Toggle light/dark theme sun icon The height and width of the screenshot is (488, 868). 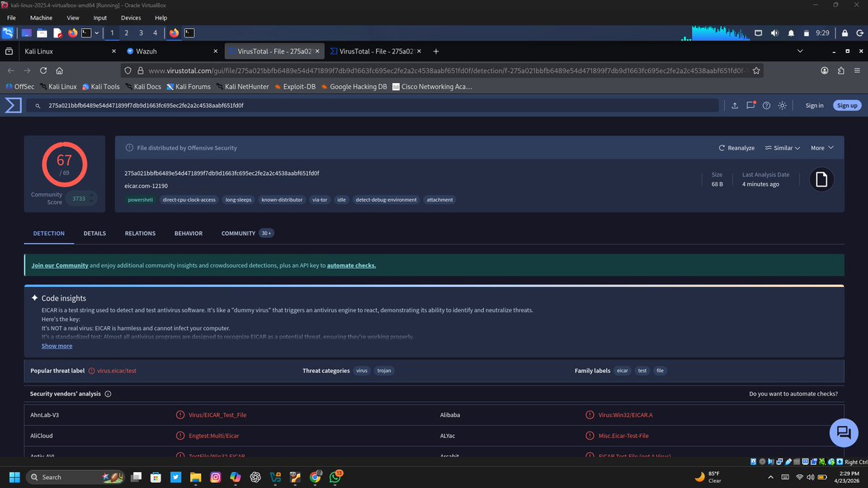(x=782, y=106)
